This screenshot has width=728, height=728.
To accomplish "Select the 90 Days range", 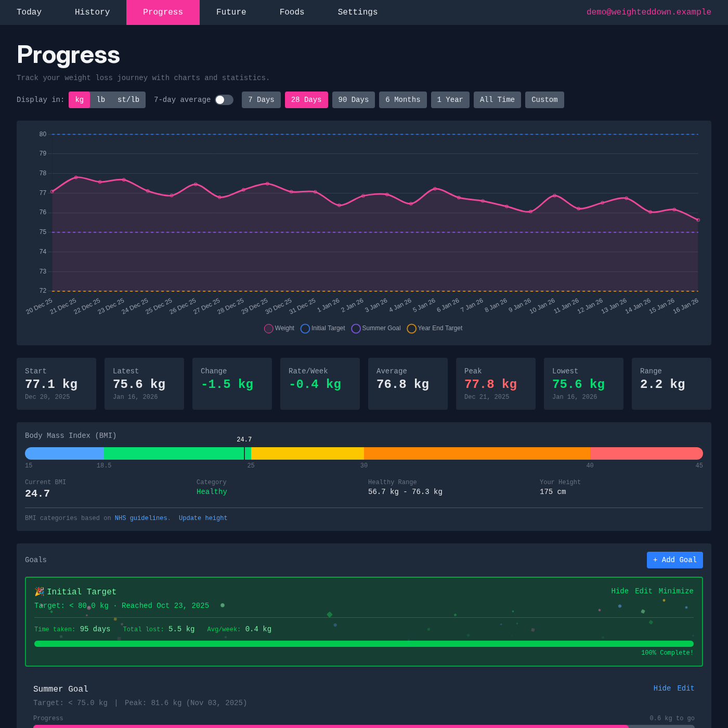I will [353, 99].
